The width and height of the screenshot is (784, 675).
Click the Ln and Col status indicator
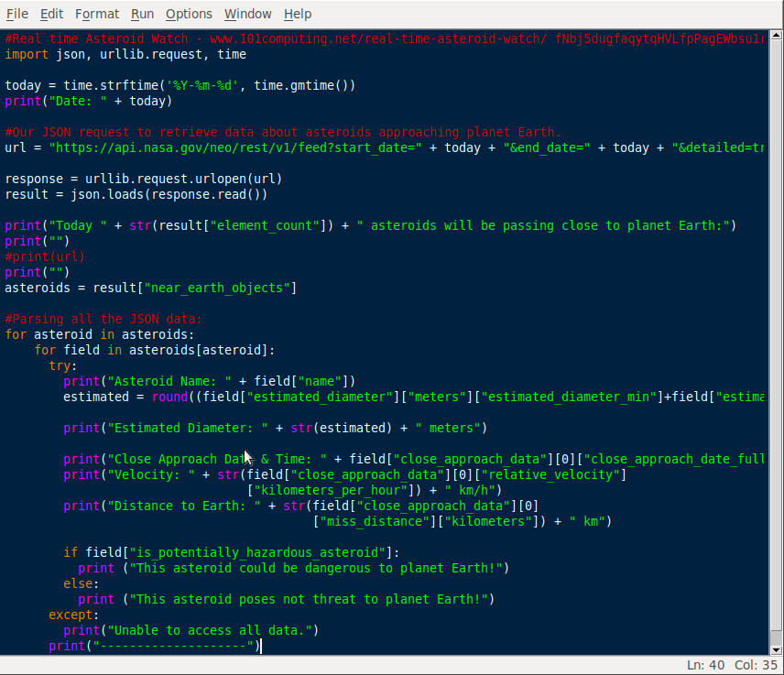pos(724,667)
